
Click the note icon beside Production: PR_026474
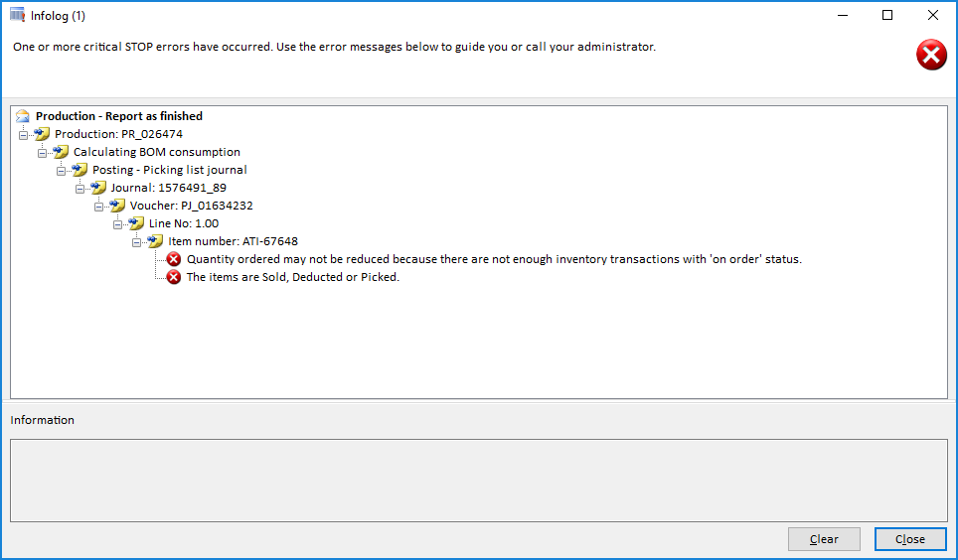(42, 134)
